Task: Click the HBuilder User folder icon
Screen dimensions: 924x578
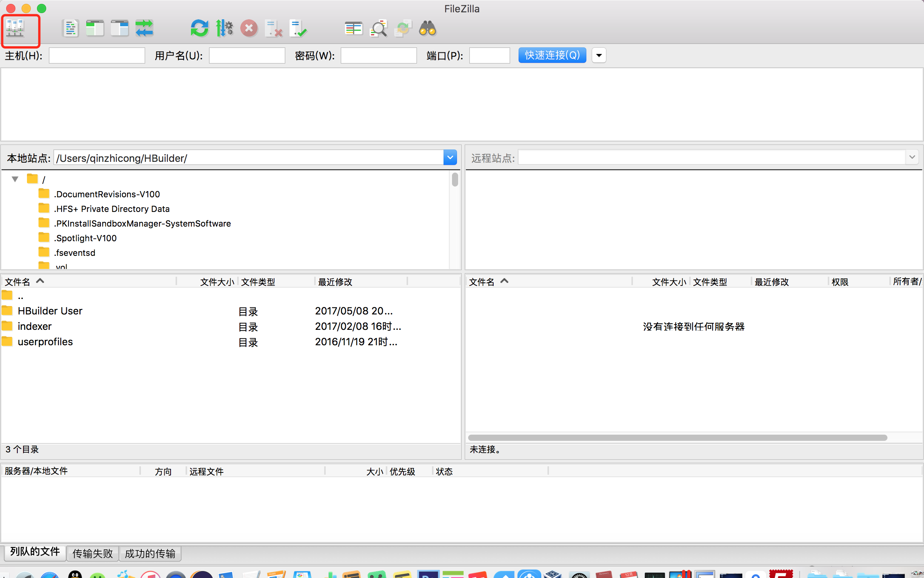Action: 7,310
